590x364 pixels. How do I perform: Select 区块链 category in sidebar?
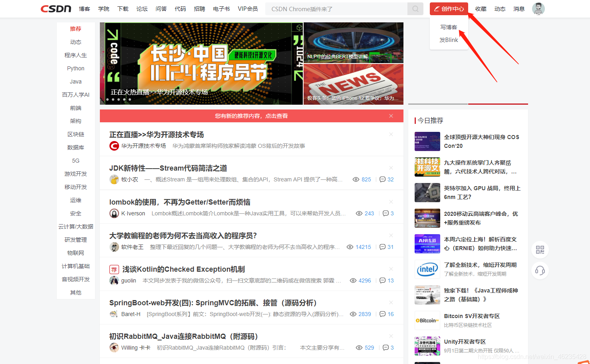click(x=75, y=134)
